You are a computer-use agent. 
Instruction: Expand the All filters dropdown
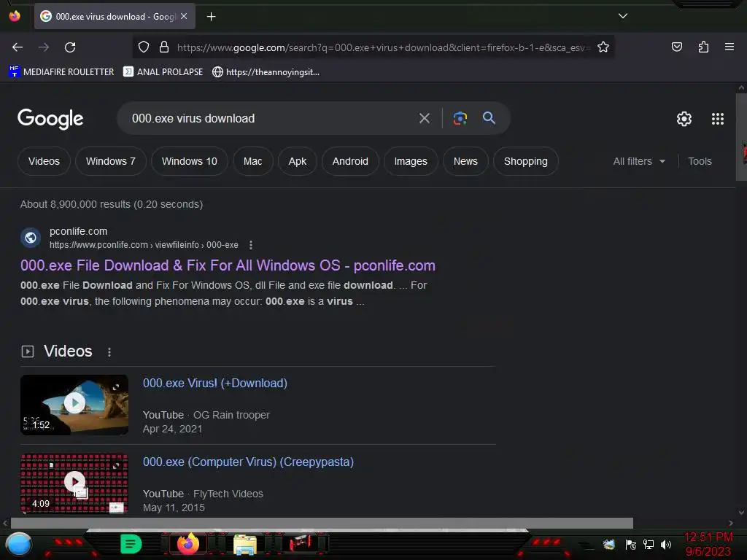click(x=639, y=161)
